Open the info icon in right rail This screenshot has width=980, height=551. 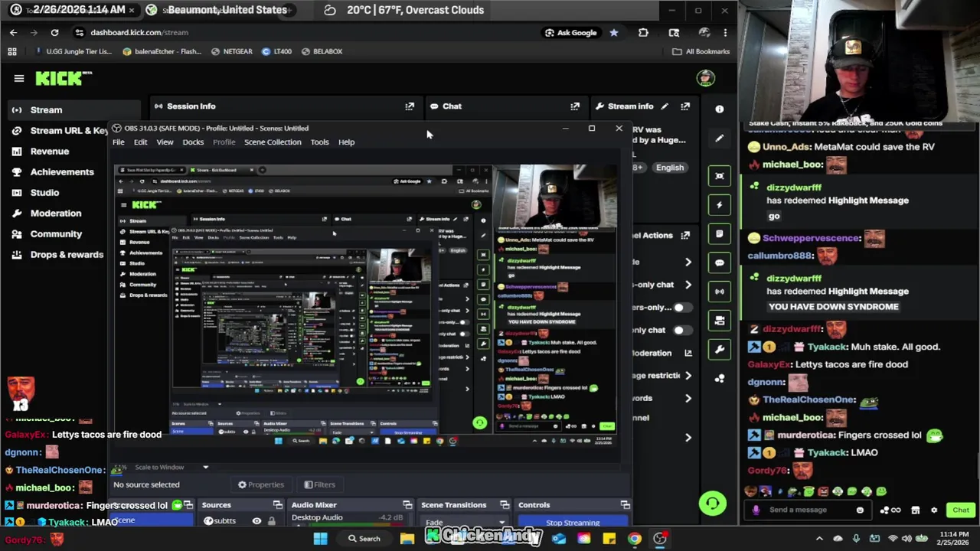[720, 109]
